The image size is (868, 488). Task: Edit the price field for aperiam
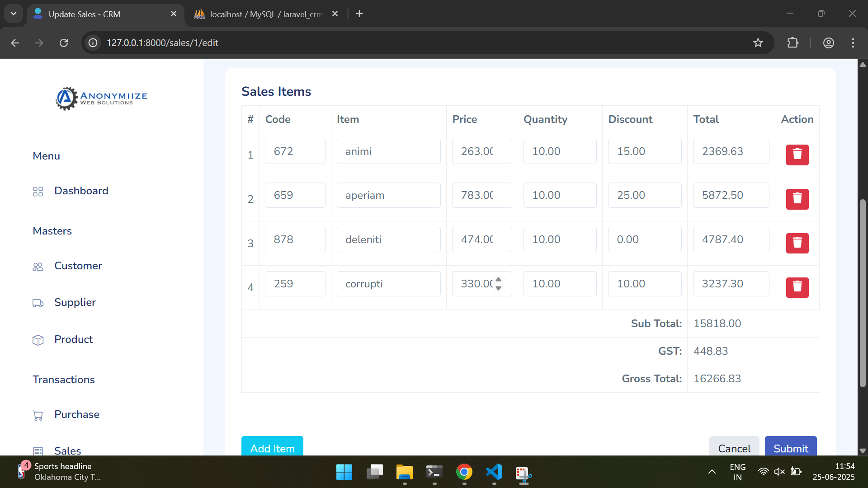tap(482, 195)
